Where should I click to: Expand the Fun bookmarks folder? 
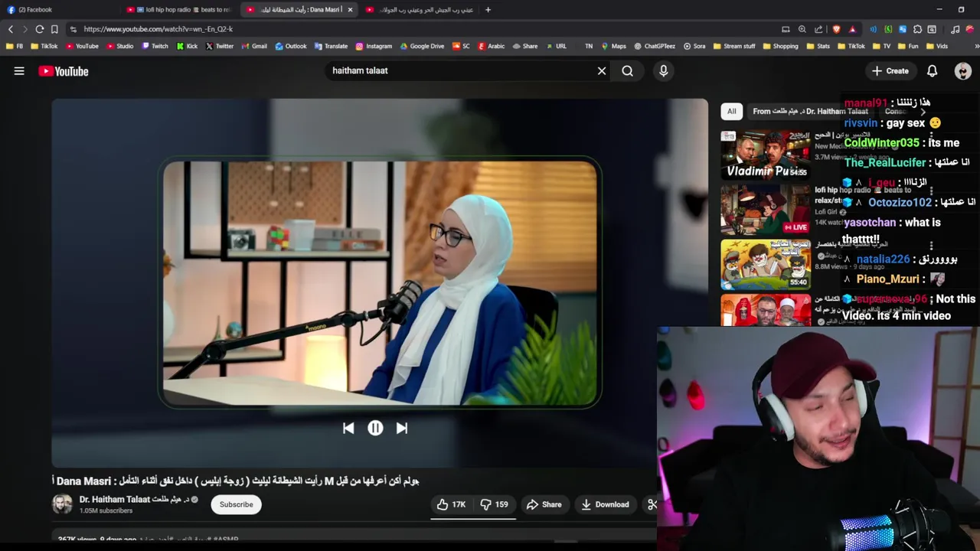tap(907, 46)
